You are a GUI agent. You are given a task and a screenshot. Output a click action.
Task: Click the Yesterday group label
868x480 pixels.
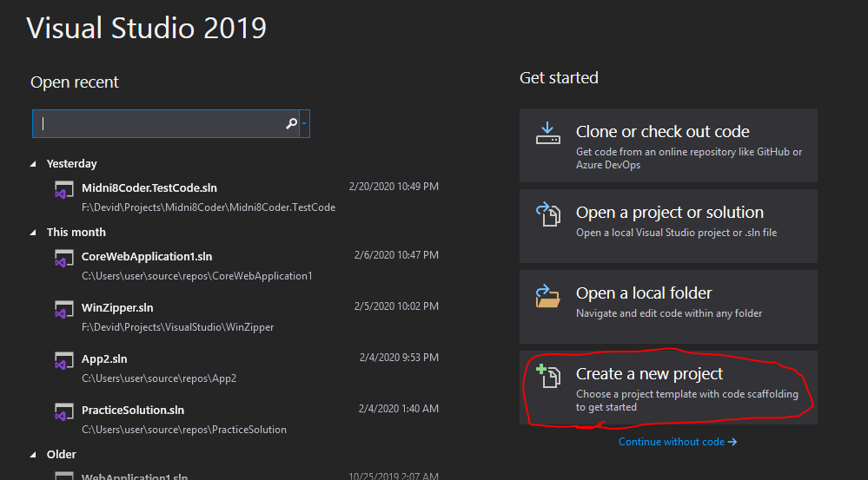(x=71, y=164)
